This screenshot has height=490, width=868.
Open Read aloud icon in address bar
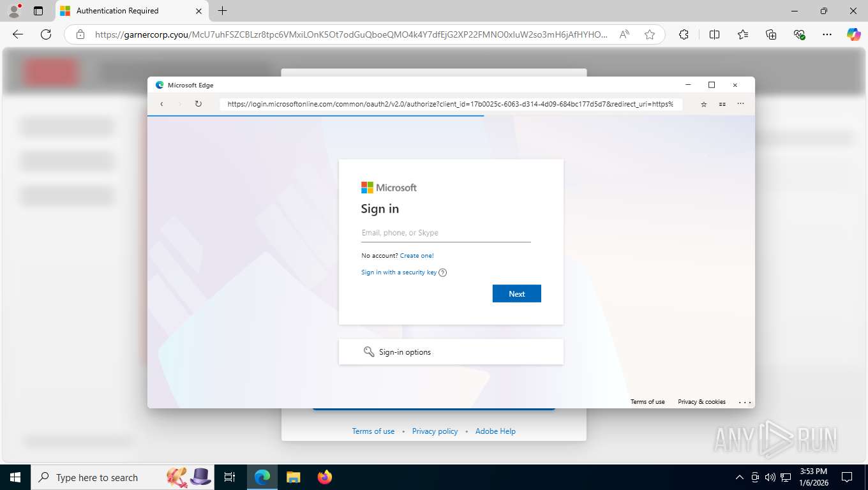pyautogui.click(x=625, y=34)
